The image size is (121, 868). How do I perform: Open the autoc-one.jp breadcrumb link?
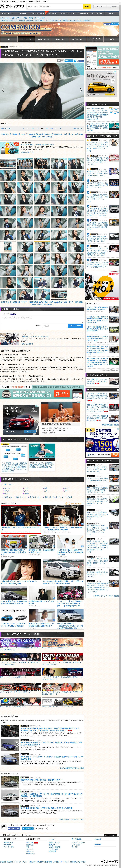tap(5, 18)
